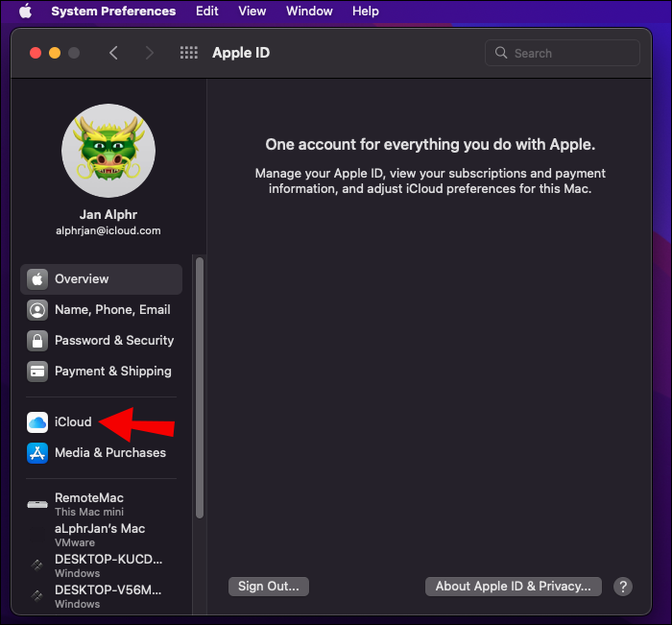Viewport: 672px width, 625px height.
Task: Open the View menu
Action: click(x=252, y=12)
